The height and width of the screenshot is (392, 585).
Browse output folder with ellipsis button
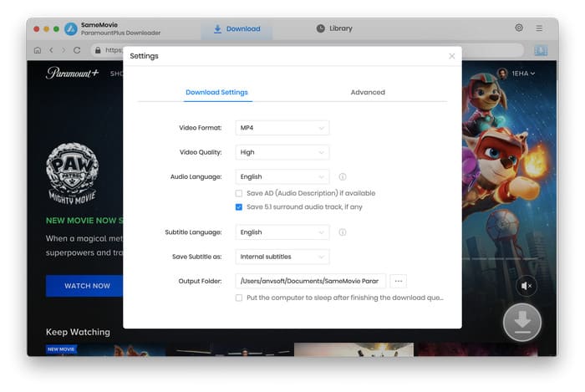coord(398,281)
